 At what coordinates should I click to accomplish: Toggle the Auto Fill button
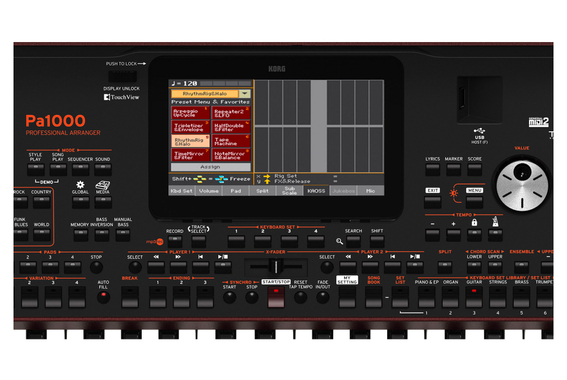[x=103, y=297]
